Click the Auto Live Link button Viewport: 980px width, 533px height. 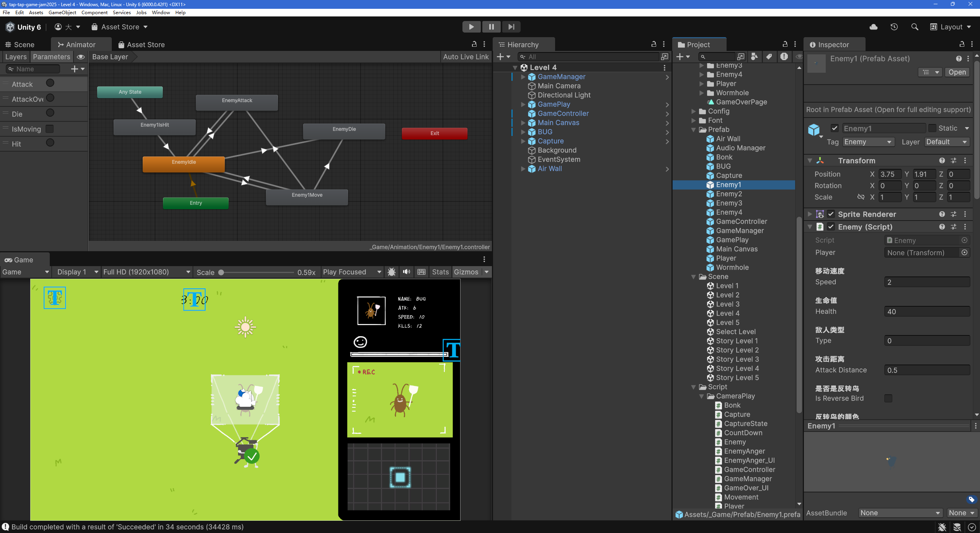465,57
